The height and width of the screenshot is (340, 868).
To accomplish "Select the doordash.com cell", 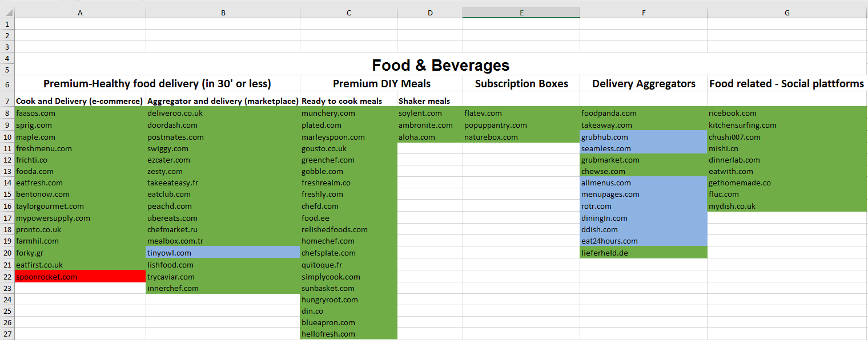I will 223,125.
